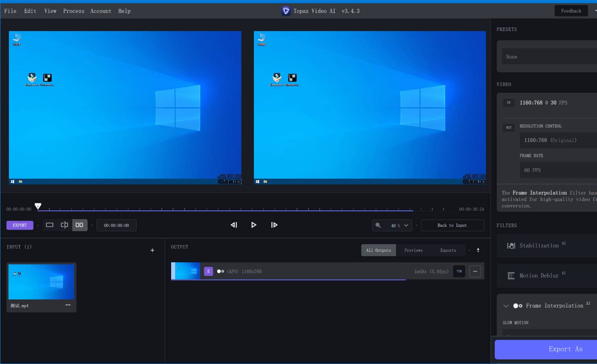Click the purple EXPORT button
This screenshot has width=597, height=364.
[x=20, y=225]
